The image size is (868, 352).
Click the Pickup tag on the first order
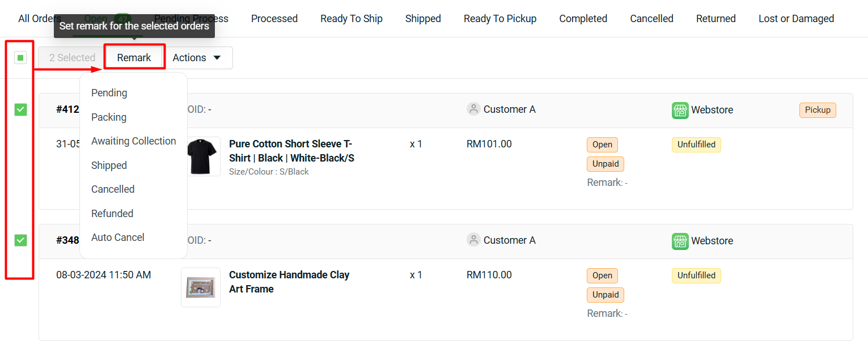point(818,110)
